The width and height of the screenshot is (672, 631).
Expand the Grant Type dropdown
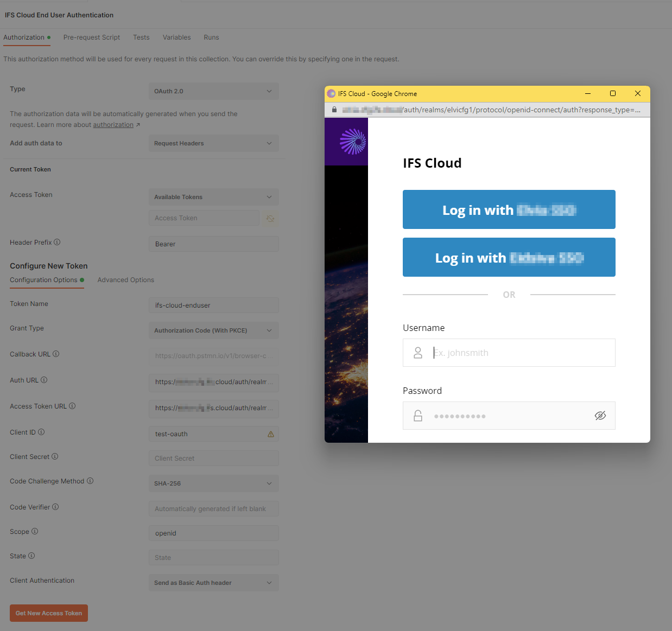(213, 330)
